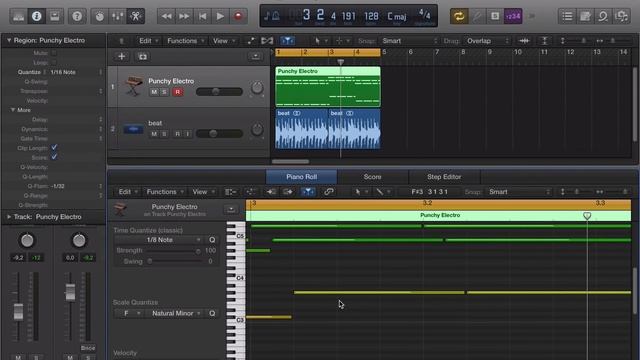Open the Toolbar display button
Viewport: 640px width, 360px height.
[x=54, y=16]
